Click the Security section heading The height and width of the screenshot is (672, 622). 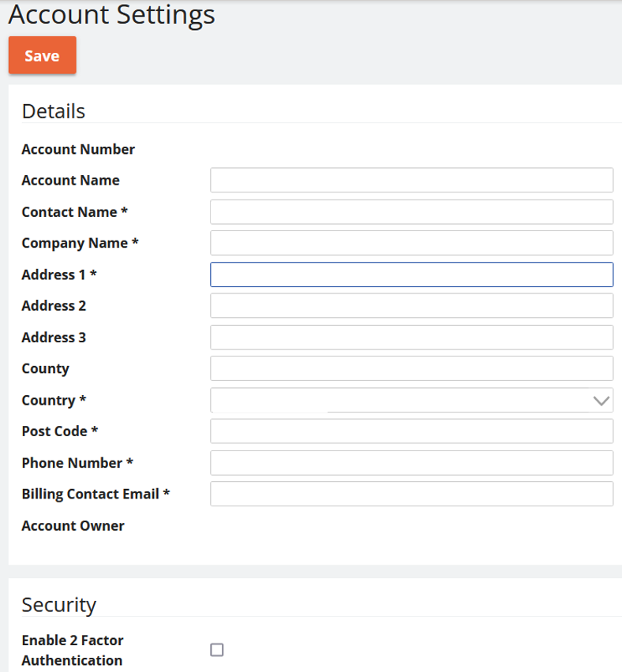59,605
